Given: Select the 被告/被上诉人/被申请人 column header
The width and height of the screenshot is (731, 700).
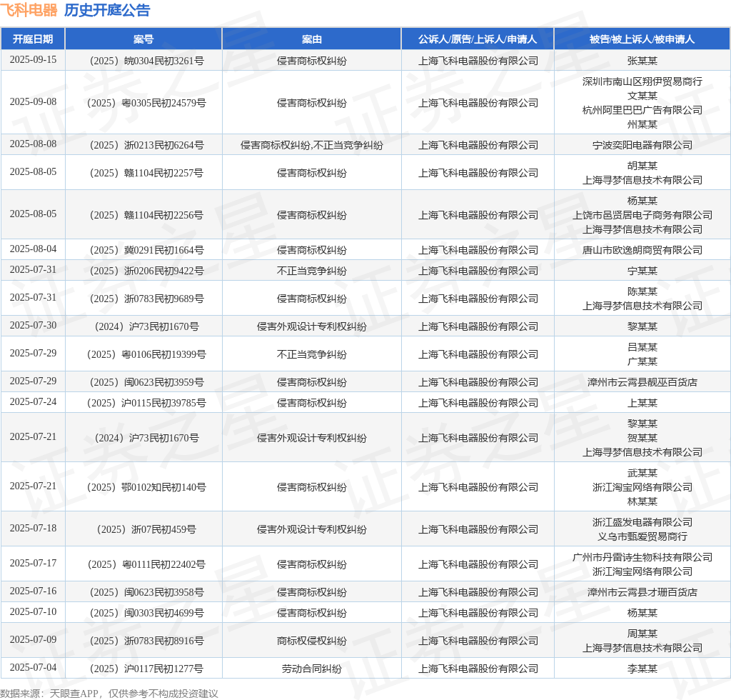Looking at the screenshot, I should tap(642, 39).
